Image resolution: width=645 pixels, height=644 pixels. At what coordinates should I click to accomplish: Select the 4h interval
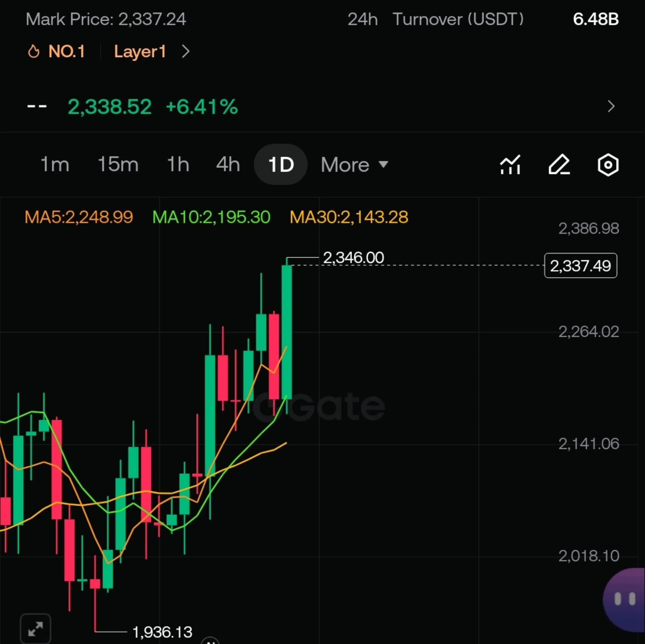(x=228, y=165)
